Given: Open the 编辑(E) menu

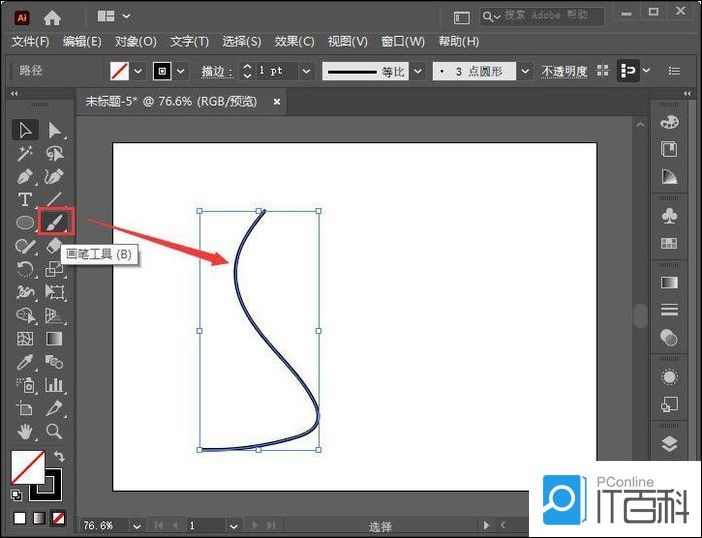Looking at the screenshot, I should pos(82,42).
